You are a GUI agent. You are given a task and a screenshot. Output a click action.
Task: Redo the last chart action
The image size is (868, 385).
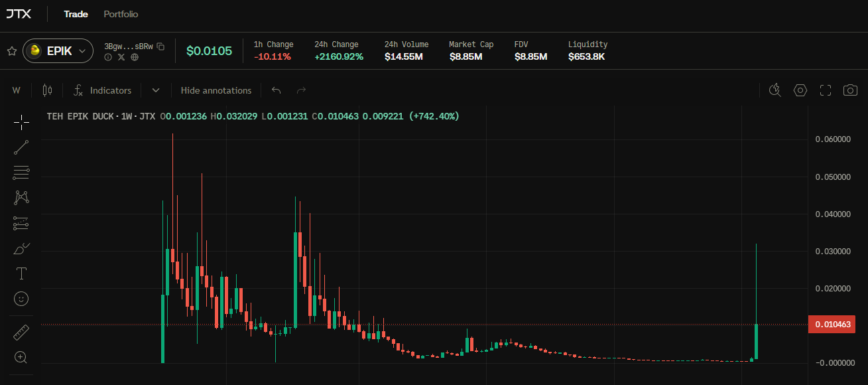pyautogui.click(x=301, y=90)
